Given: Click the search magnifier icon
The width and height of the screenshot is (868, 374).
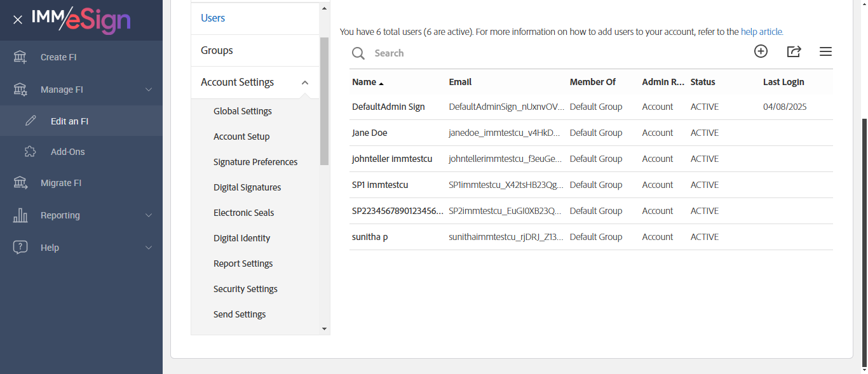Looking at the screenshot, I should (358, 53).
